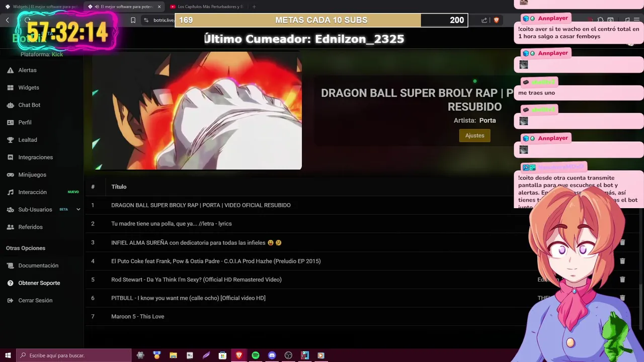
Task: Click the Minijuegos gamepad icon
Action: (x=10, y=174)
